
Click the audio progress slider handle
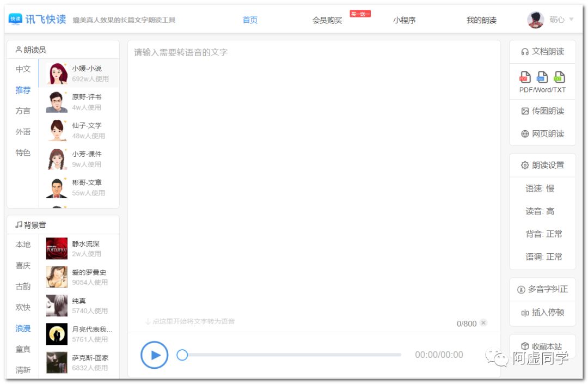[182, 355]
